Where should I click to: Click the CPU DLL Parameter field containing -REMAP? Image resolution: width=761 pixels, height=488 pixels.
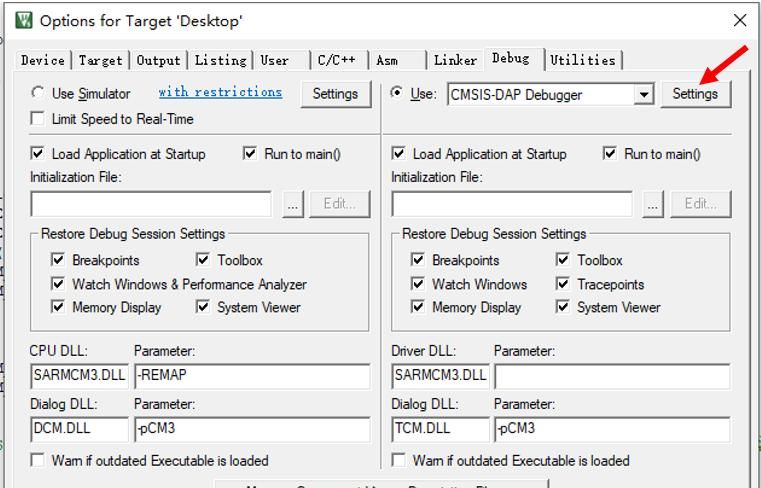(x=251, y=377)
